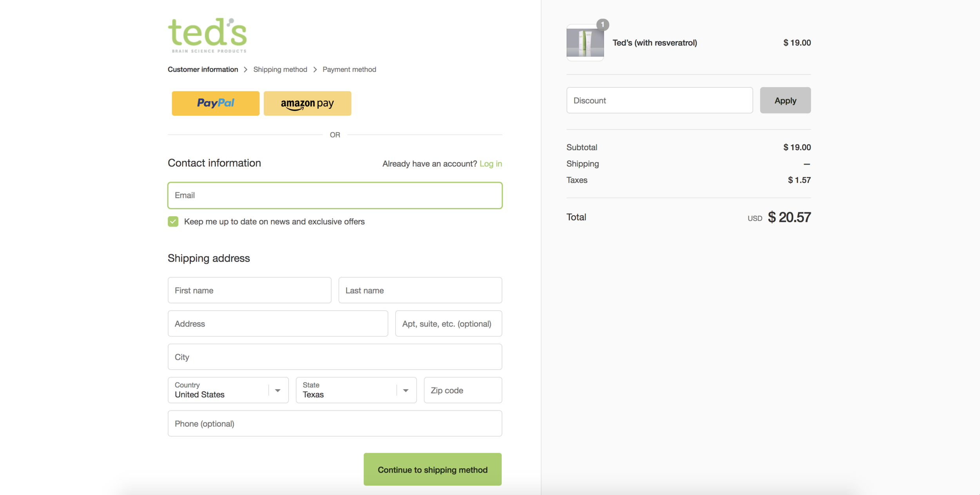Image resolution: width=980 pixels, height=495 pixels.
Task: Click the quantity badge on the product image
Action: pyautogui.click(x=603, y=25)
